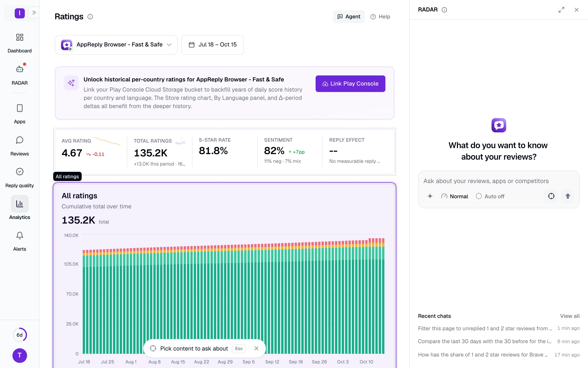588x368 pixels.
Task: Open the Jul 18 – Oct 15 date range picker
Action: [213, 45]
